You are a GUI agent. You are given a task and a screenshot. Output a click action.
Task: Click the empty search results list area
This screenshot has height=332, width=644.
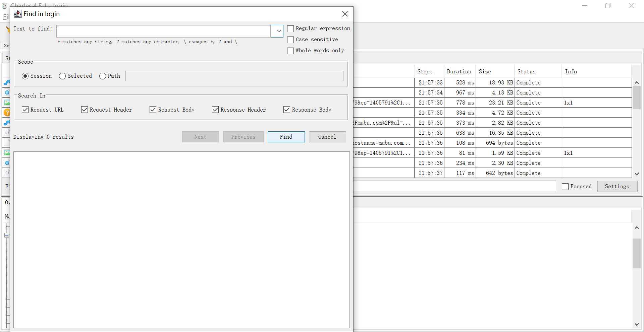point(181,240)
